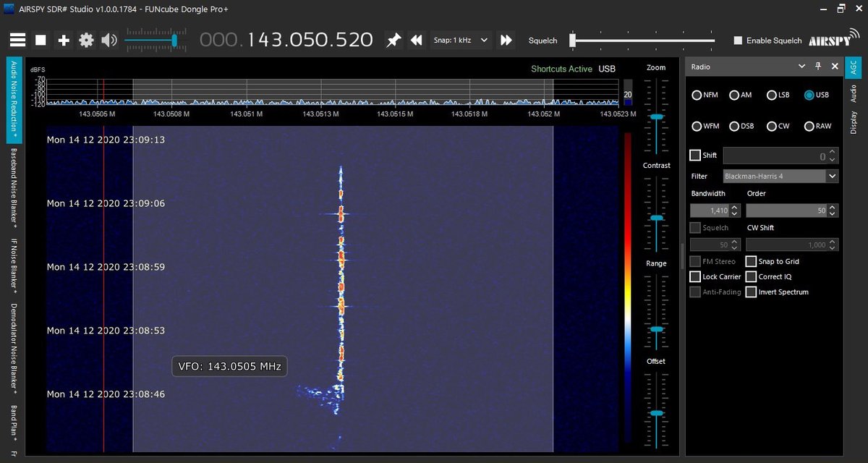868x463 pixels.
Task: Click the Shortcuts Active indicator
Action: 561,69
